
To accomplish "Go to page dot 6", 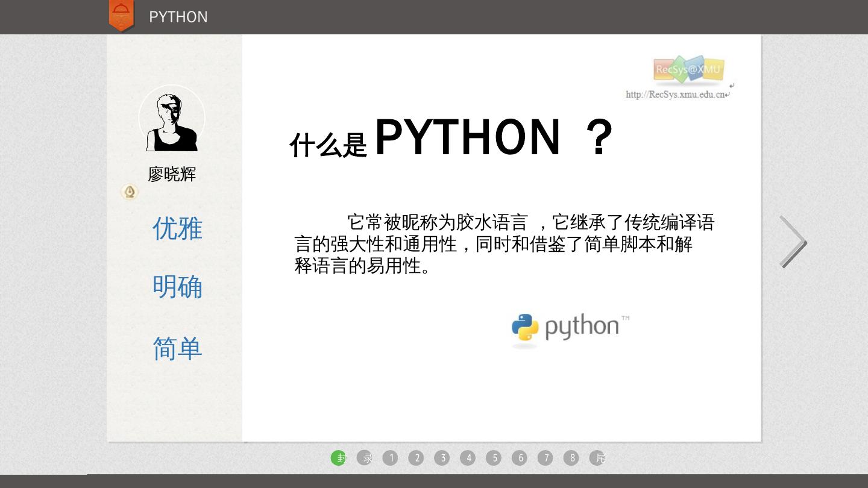I will pyautogui.click(x=520, y=458).
